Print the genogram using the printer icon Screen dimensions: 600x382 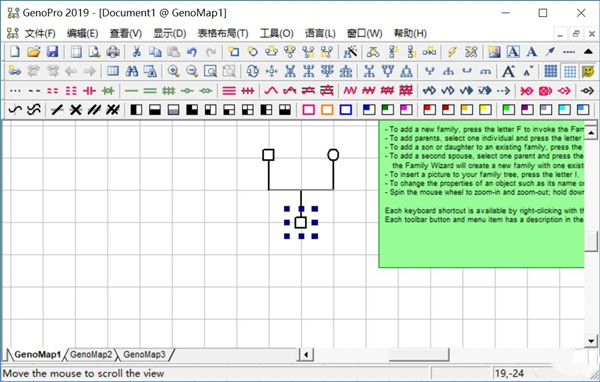(113, 52)
